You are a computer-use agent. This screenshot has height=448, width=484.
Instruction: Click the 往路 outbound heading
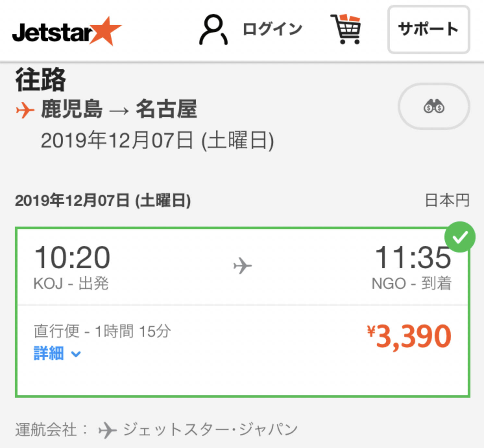tap(41, 79)
